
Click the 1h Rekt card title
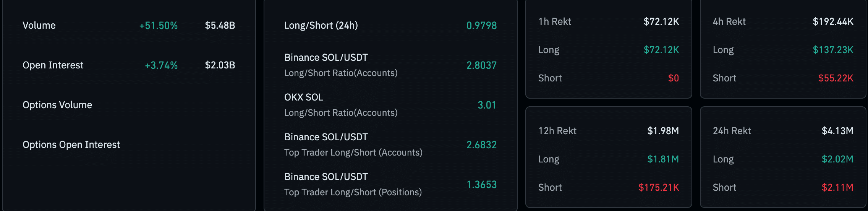point(555,21)
